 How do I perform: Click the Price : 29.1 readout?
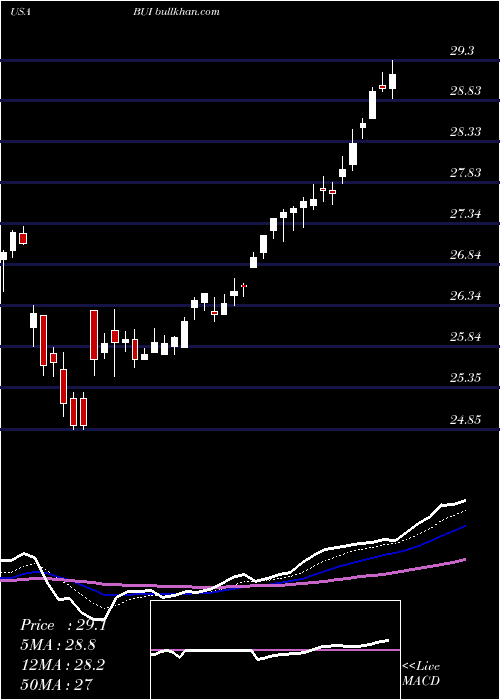click(x=63, y=625)
